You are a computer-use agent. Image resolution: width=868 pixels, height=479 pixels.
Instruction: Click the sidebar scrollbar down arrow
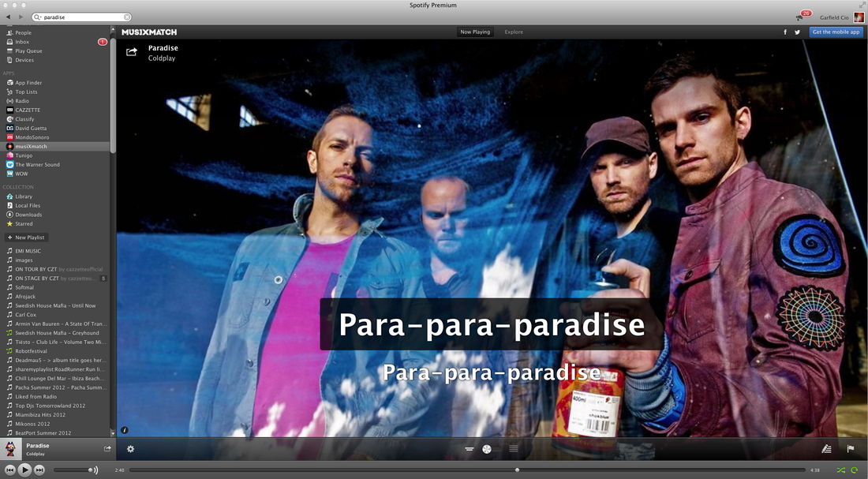coord(113,433)
